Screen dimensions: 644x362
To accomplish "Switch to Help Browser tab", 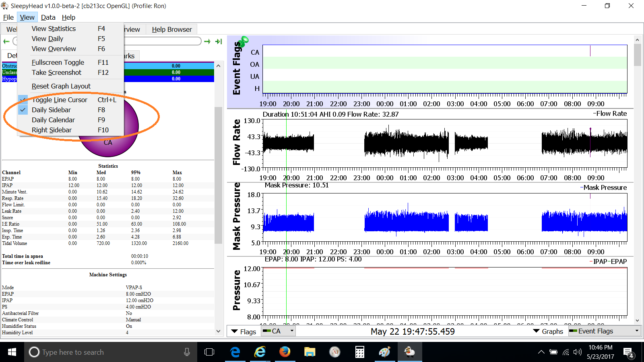I will [172, 29].
